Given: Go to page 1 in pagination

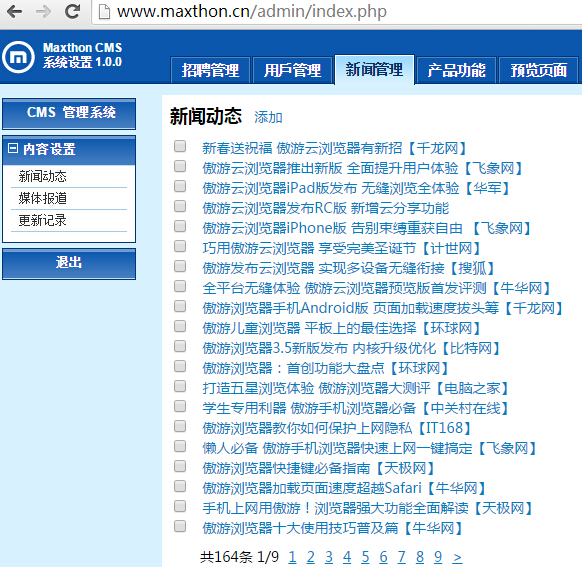Looking at the screenshot, I should (x=292, y=557).
